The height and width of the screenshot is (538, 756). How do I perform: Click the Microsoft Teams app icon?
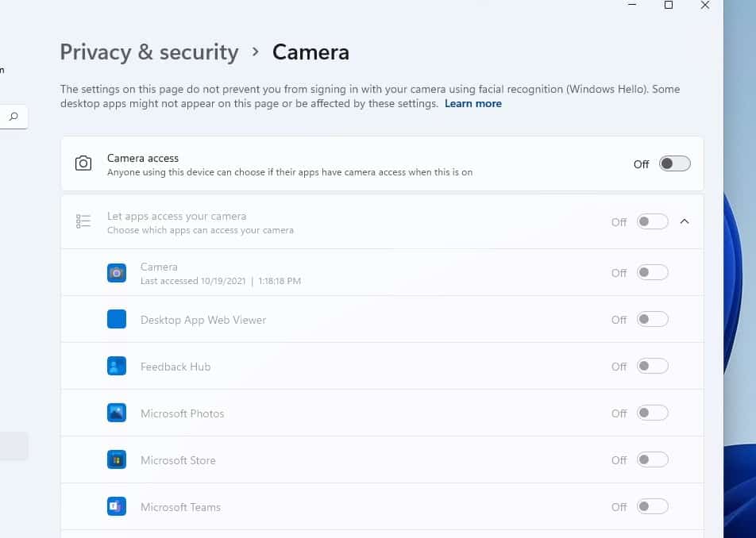pos(117,506)
